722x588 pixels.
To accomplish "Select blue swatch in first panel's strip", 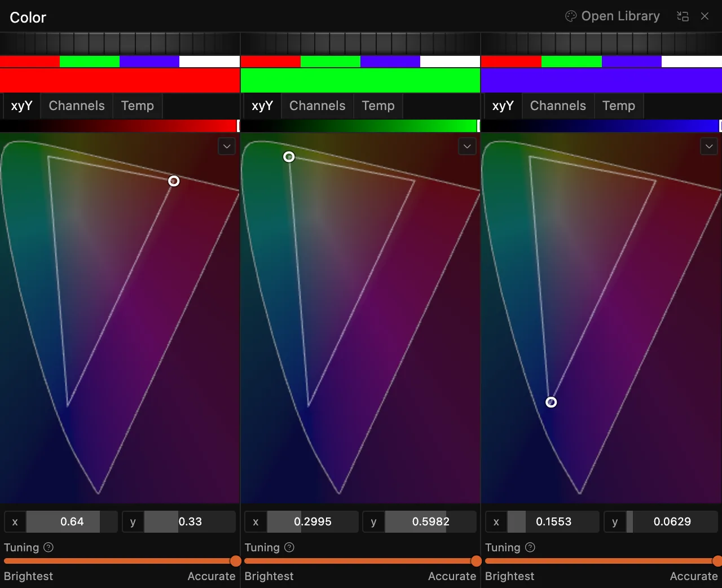I will pos(149,62).
